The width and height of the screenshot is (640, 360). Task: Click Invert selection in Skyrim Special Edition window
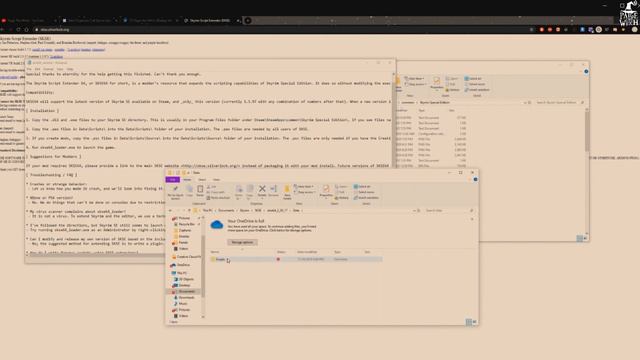click(477, 90)
